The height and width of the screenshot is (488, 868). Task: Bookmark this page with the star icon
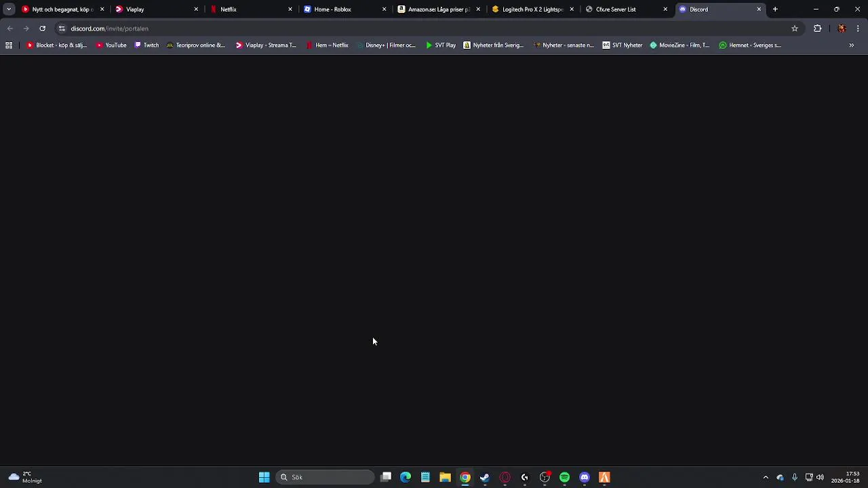tap(795, 28)
